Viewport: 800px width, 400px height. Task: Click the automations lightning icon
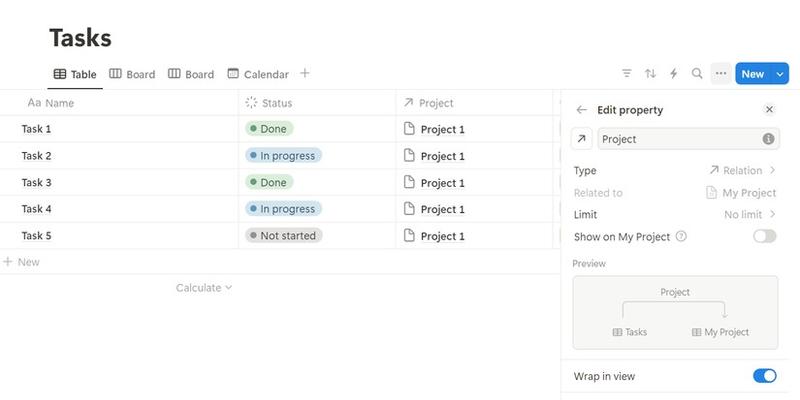click(x=674, y=74)
